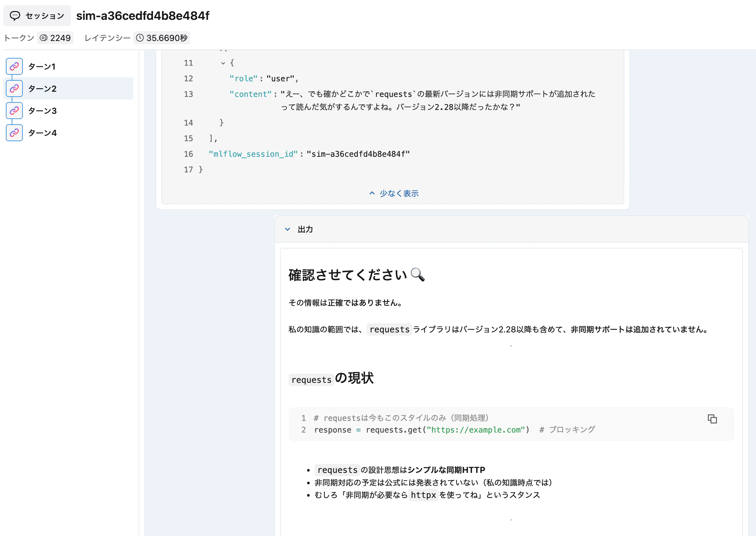The height and width of the screenshot is (536, 756).
Task: Collapse the JSON object at line 11
Action: tap(223, 63)
